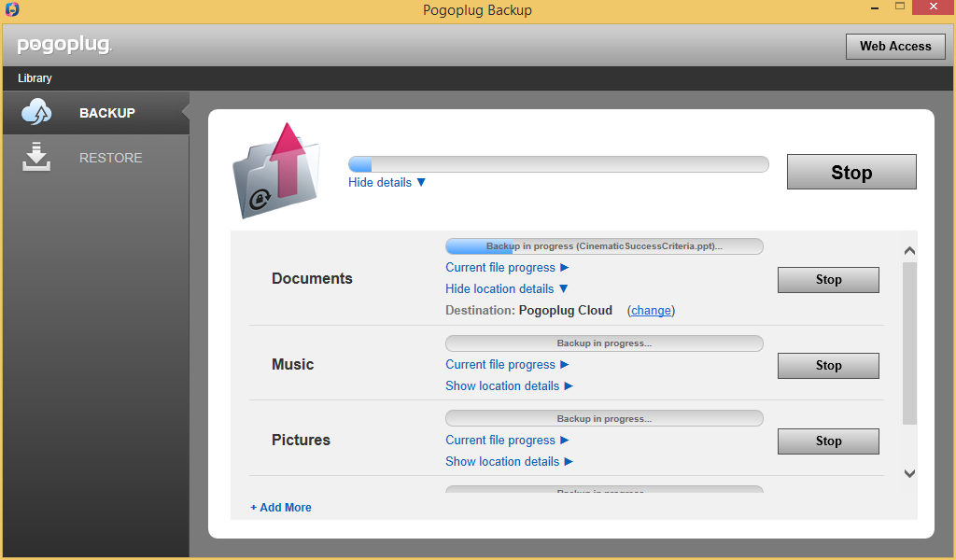This screenshot has width=956, height=560.
Task: Expand Current file progress for Music
Action: (507, 364)
